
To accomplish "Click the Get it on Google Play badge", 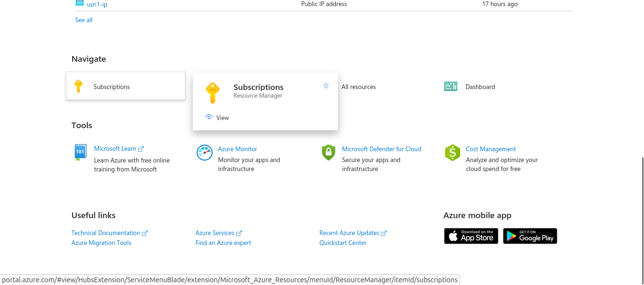I will 530,236.
